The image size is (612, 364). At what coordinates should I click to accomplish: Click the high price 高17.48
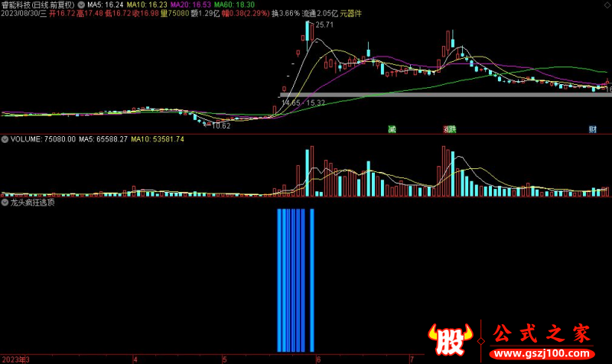tap(90, 14)
